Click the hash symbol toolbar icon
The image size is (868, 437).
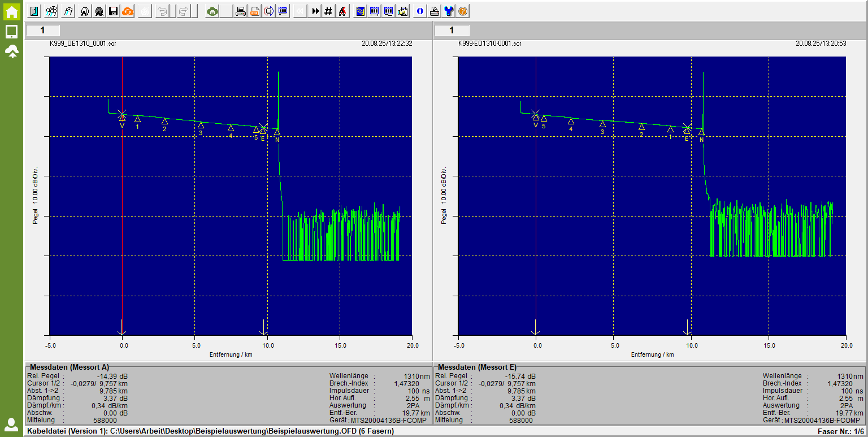click(x=328, y=11)
